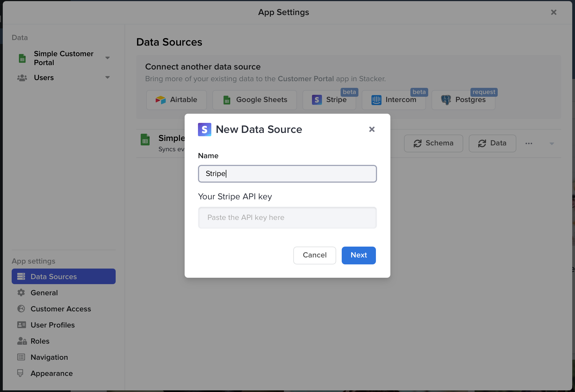Click the Postgres data source icon
The width and height of the screenshot is (575, 392).
[446, 100]
